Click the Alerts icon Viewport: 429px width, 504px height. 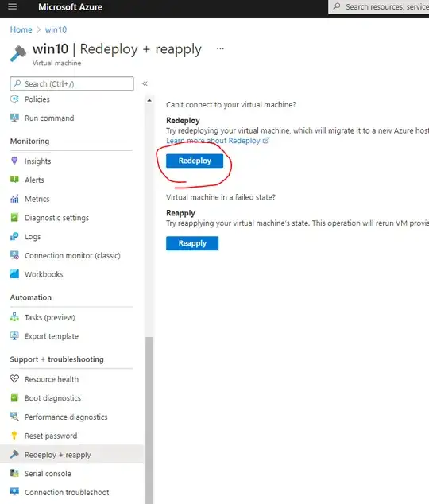click(14, 180)
